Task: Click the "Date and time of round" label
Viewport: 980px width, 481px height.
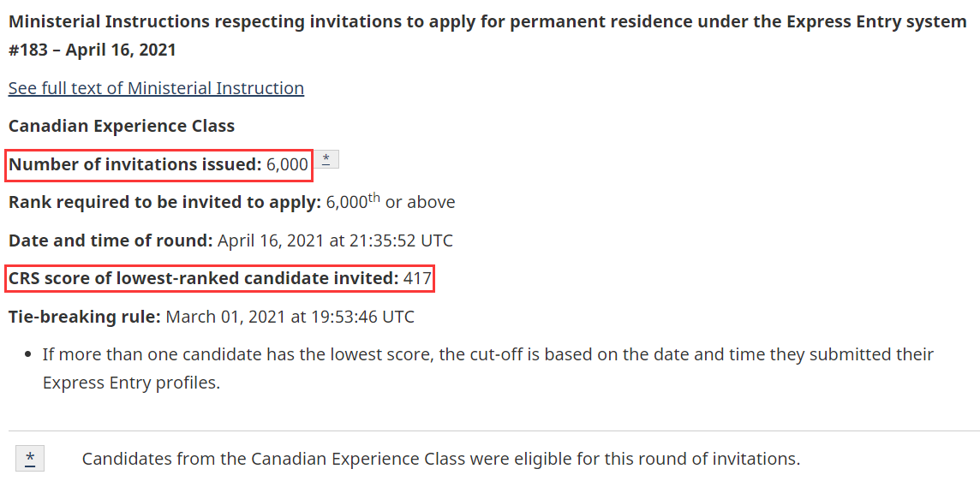Action: coord(111,240)
